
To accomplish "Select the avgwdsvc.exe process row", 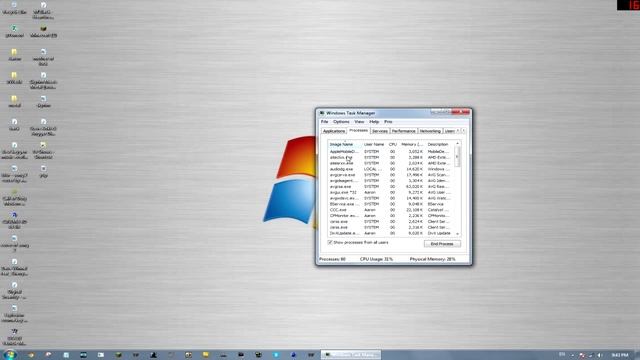I will pyautogui.click(x=391, y=198).
